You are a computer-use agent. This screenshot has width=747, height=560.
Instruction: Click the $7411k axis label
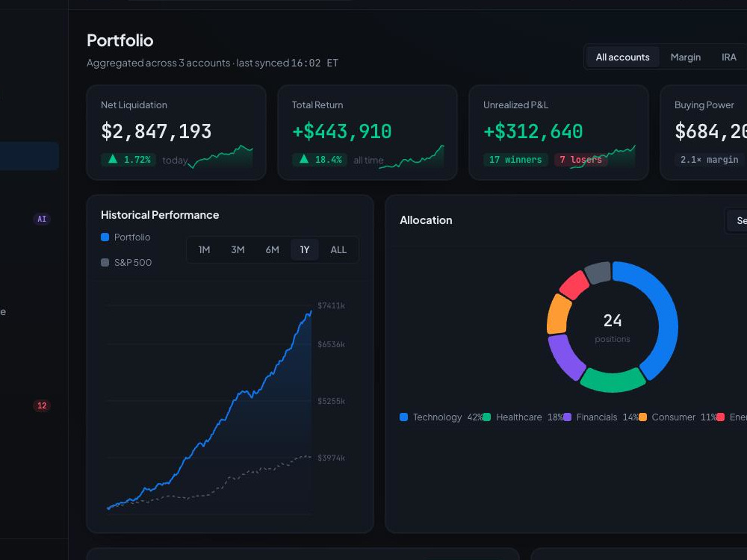tap(331, 305)
